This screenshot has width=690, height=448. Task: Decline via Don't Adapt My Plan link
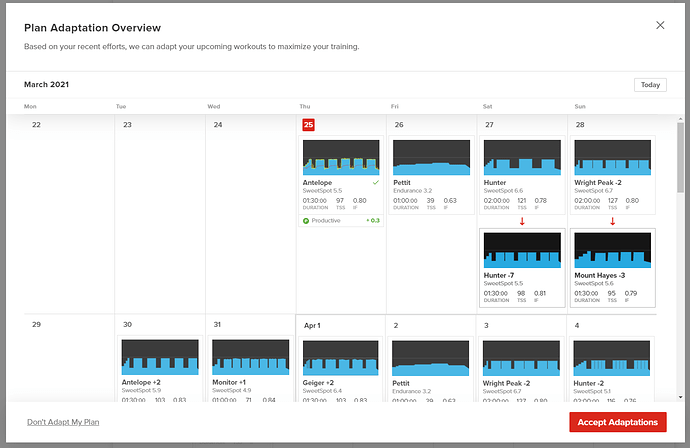pyautogui.click(x=63, y=422)
